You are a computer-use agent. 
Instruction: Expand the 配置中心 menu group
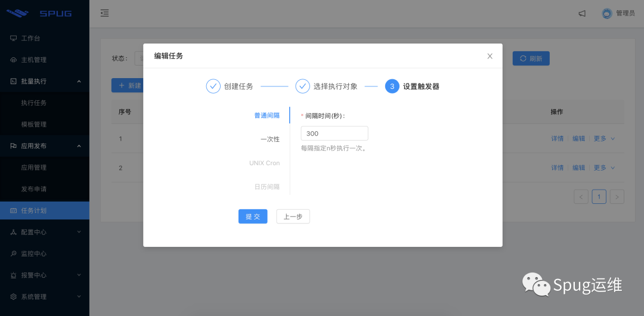click(44, 232)
